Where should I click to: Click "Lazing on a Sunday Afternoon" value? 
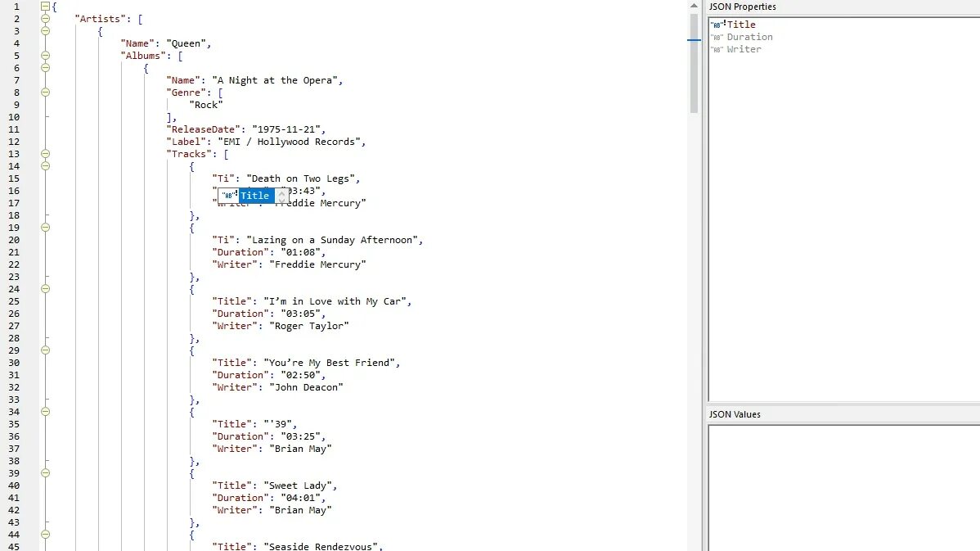(332, 240)
